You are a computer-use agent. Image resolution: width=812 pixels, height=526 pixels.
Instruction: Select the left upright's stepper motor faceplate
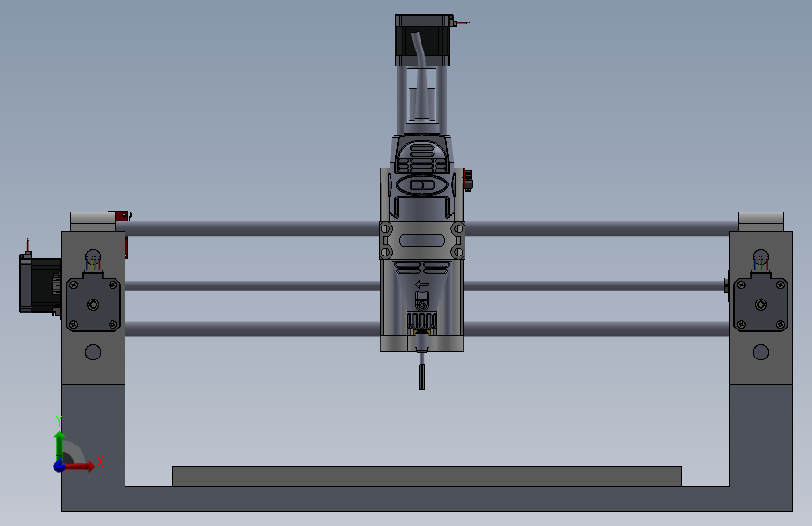pyautogui.click(x=94, y=304)
